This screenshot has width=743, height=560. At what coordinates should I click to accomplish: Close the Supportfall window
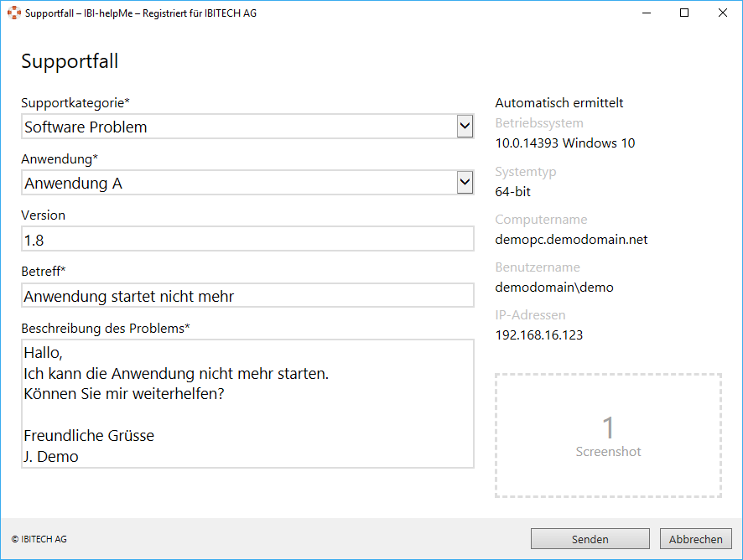click(x=723, y=13)
